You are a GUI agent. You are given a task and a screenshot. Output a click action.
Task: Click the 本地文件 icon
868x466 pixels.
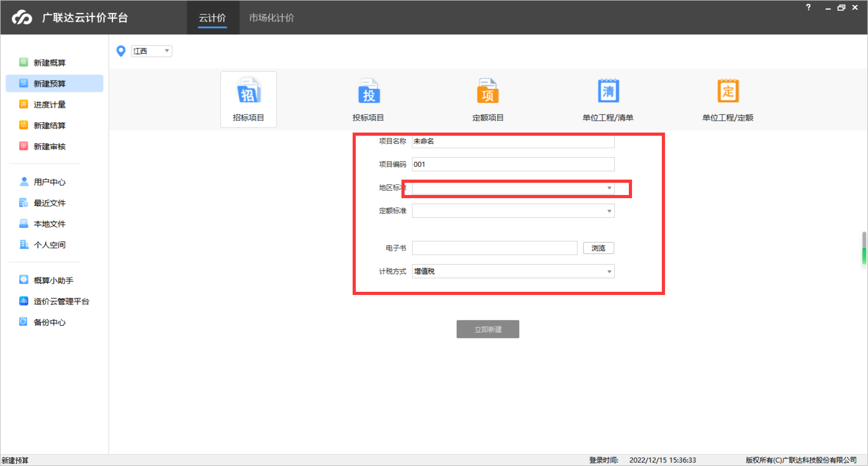point(24,223)
